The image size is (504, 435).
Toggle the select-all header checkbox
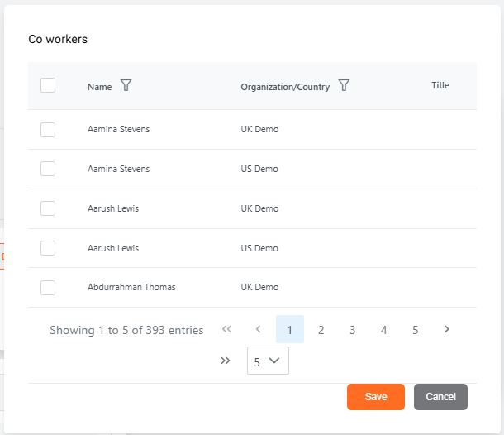click(48, 85)
